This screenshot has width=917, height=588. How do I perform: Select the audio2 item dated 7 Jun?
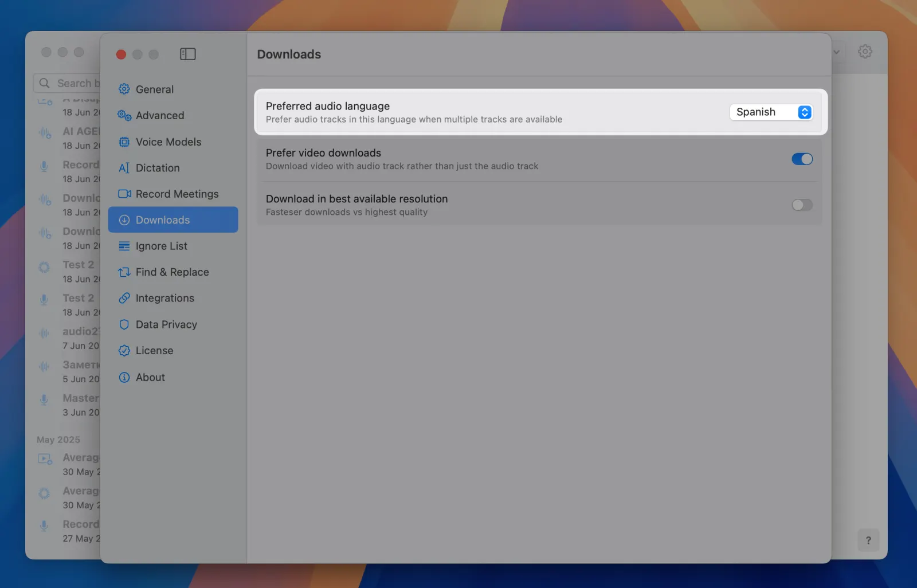coord(69,338)
